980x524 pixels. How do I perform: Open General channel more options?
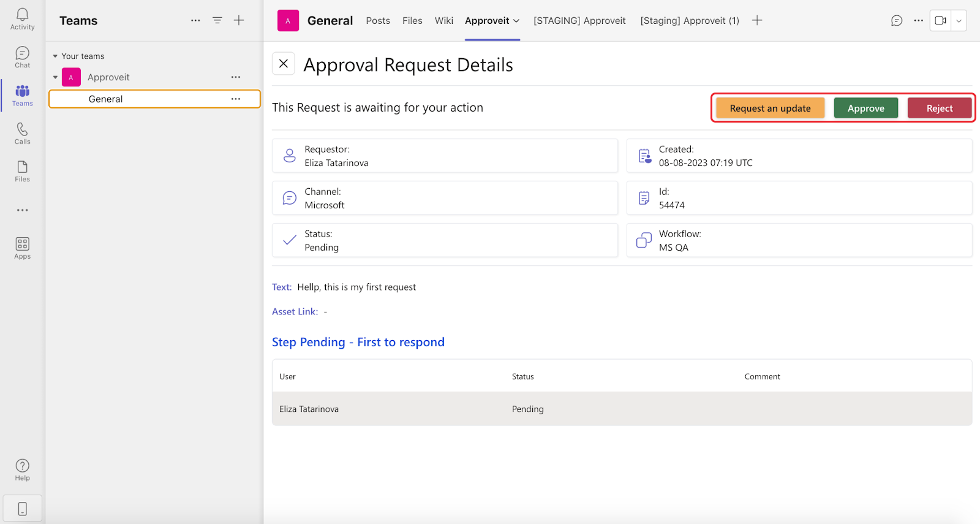point(236,99)
